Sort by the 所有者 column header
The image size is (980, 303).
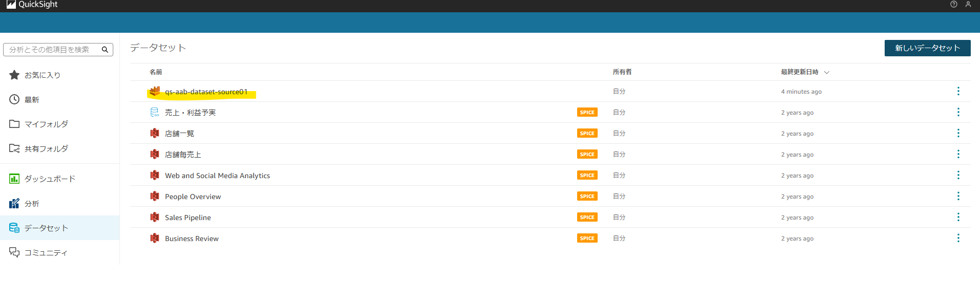622,72
